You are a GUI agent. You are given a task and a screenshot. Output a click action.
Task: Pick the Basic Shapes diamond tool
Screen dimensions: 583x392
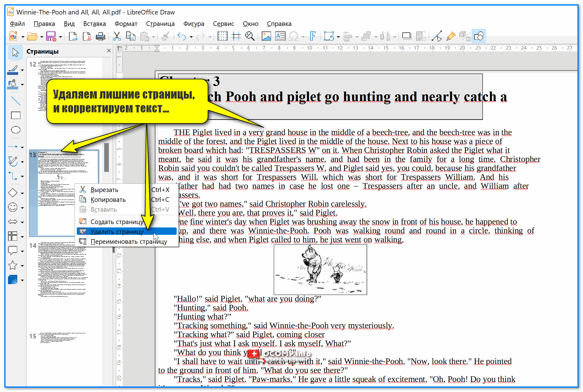13,193
